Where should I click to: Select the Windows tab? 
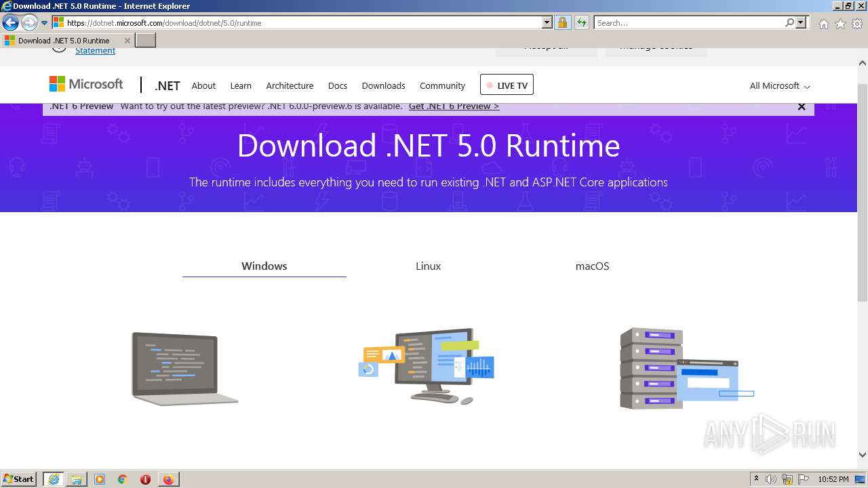tap(264, 266)
